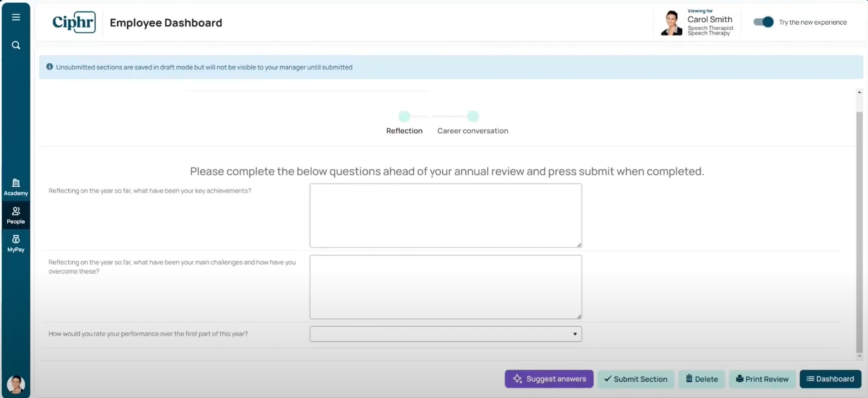Viewport: 868px width, 398px height.
Task: Click Carol Smith's profile photo
Action: 671,23
